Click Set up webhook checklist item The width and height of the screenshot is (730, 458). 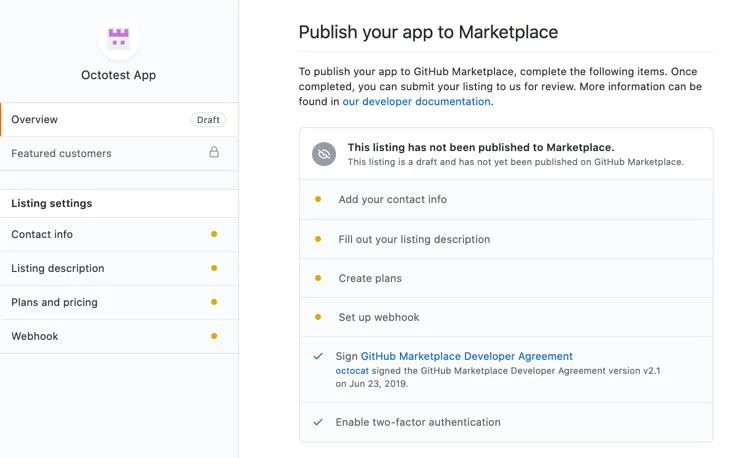pos(506,317)
